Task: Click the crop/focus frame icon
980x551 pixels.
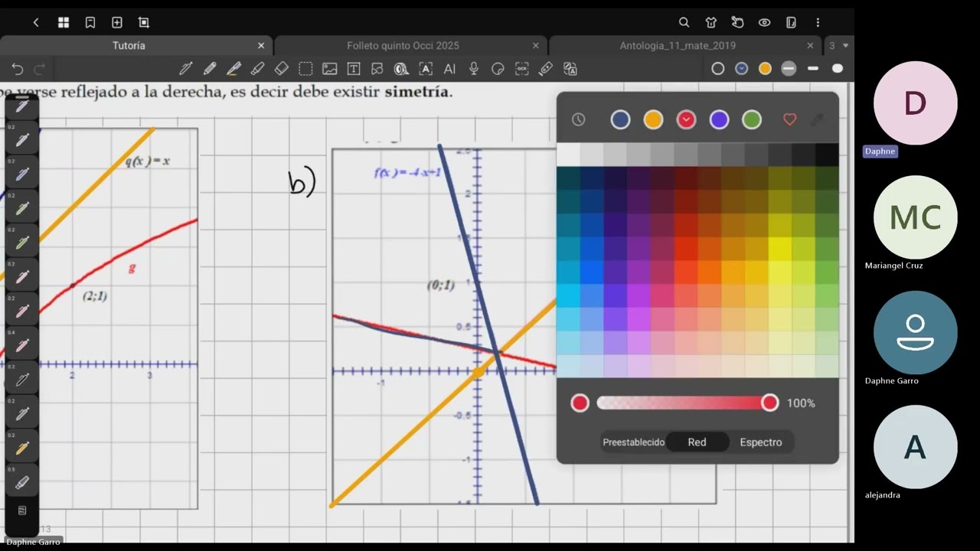Action: point(144,23)
